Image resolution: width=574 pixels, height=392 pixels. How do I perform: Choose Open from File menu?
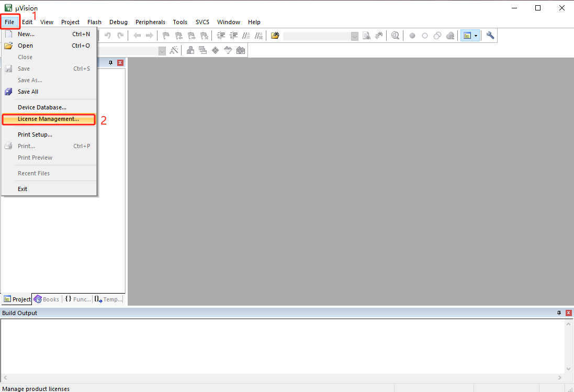(49, 46)
